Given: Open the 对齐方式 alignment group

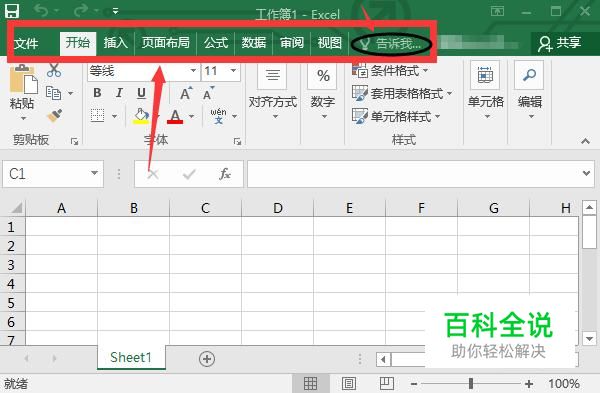Looking at the screenshot, I should [x=272, y=92].
